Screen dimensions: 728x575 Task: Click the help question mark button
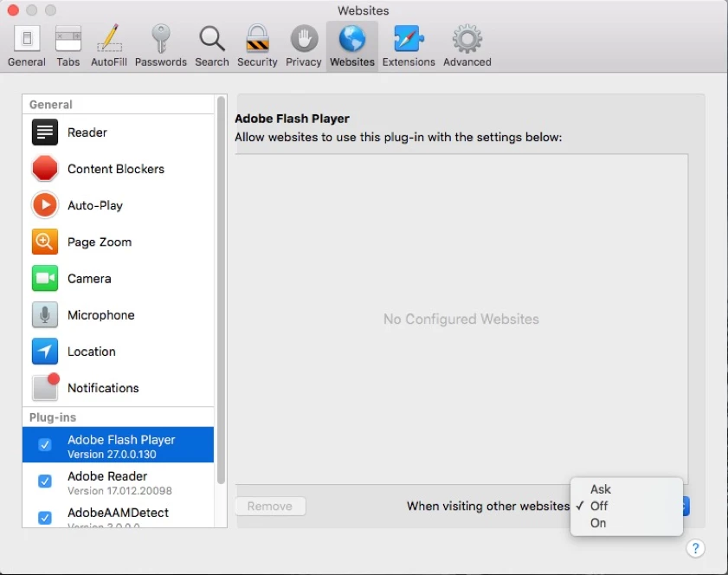[x=695, y=548]
